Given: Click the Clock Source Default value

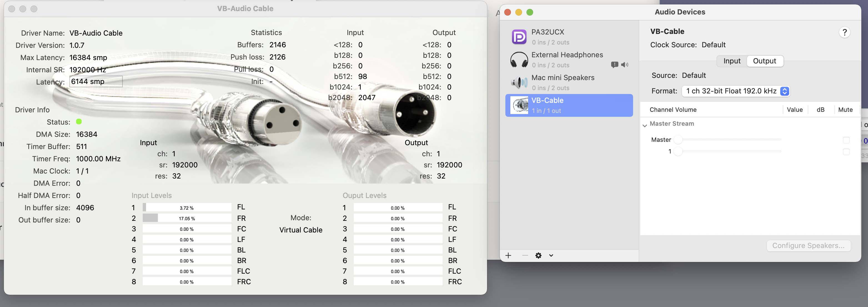Looking at the screenshot, I should [713, 45].
